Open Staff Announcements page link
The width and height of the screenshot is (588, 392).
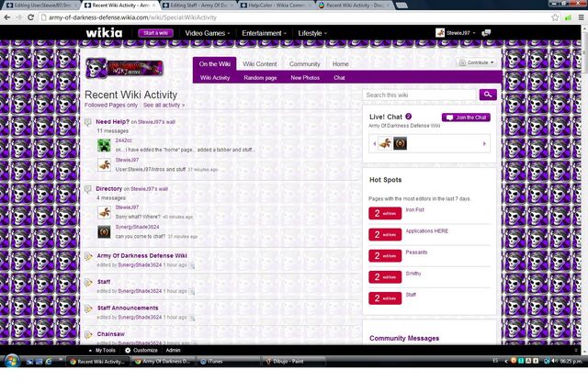point(128,308)
